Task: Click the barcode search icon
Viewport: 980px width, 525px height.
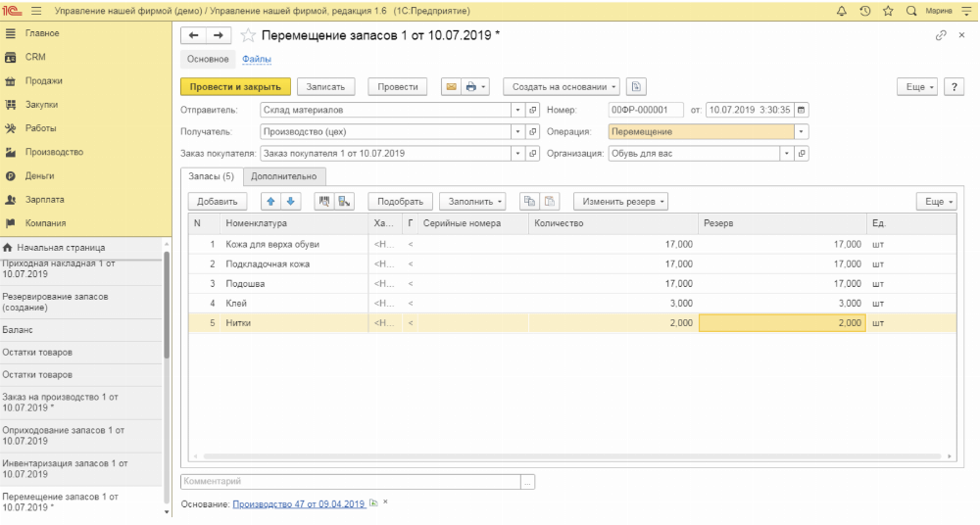Action: (x=323, y=201)
